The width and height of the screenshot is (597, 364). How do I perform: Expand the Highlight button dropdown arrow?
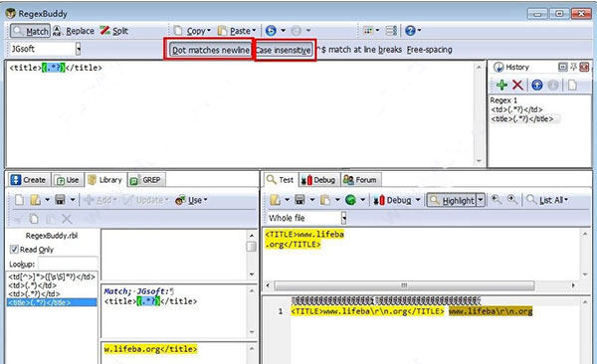481,200
